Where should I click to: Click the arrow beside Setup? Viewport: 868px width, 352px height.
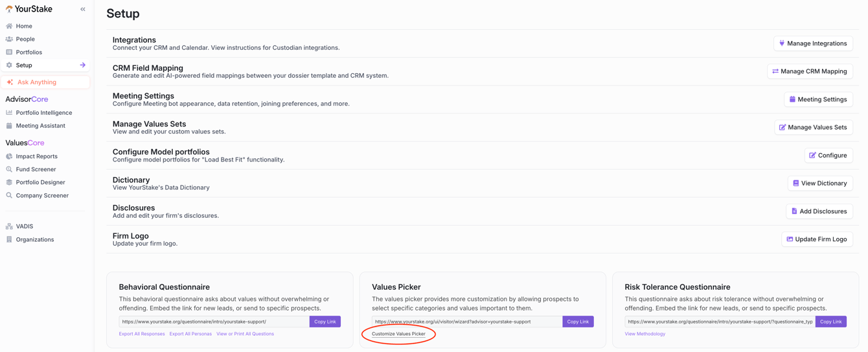pos(83,65)
